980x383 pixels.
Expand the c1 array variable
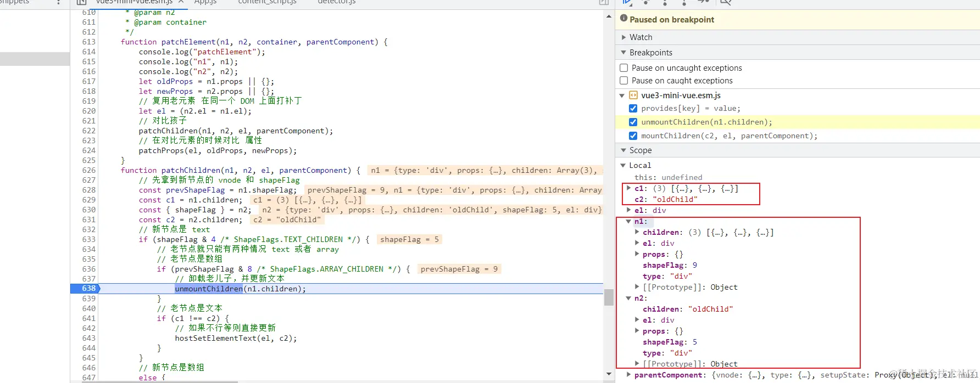pyautogui.click(x=628, y=188)
